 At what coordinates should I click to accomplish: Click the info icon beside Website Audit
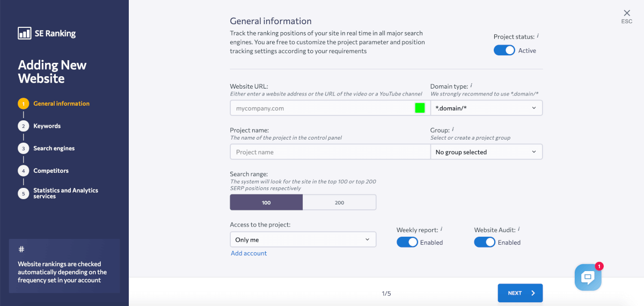[519, 229]
